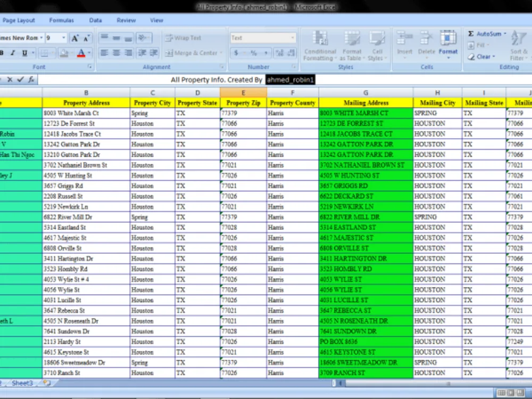
Task: Click the Increase Font Size icon
Action: (x=74, y=38)
